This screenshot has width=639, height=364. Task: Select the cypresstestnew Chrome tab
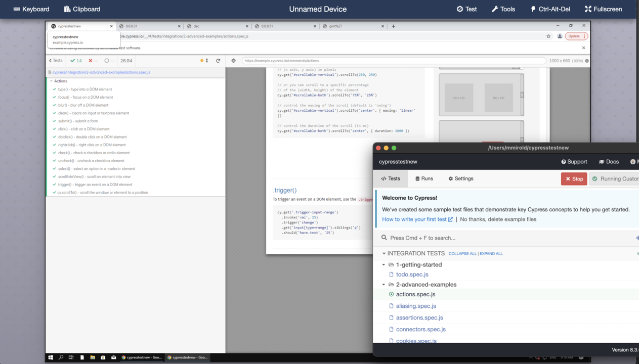pos(81,26)
